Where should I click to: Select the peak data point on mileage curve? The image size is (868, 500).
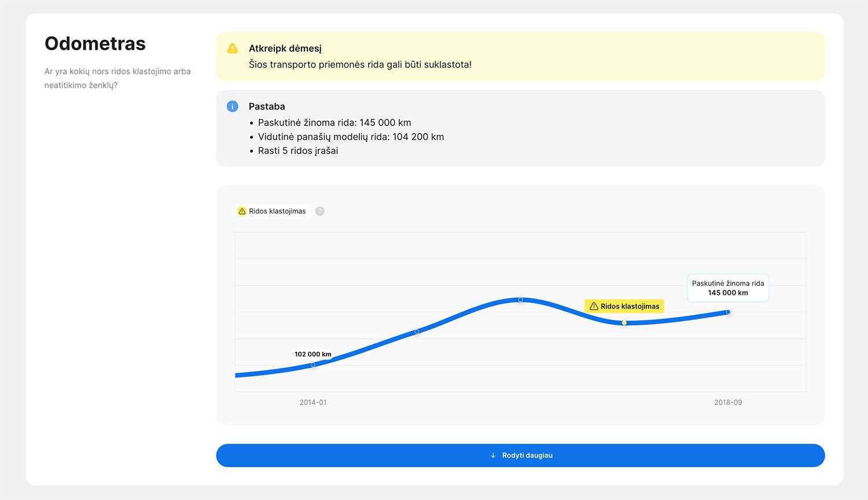click(521, 300)
